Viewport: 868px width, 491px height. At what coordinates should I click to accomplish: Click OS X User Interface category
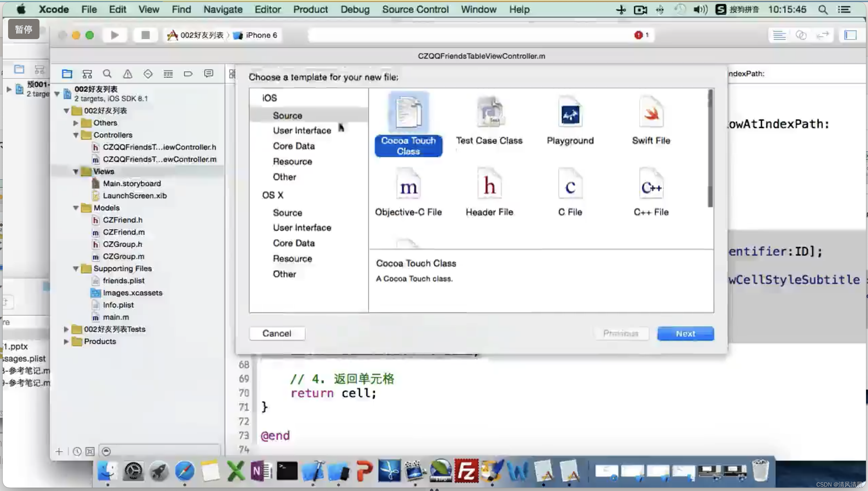[302, 228]
